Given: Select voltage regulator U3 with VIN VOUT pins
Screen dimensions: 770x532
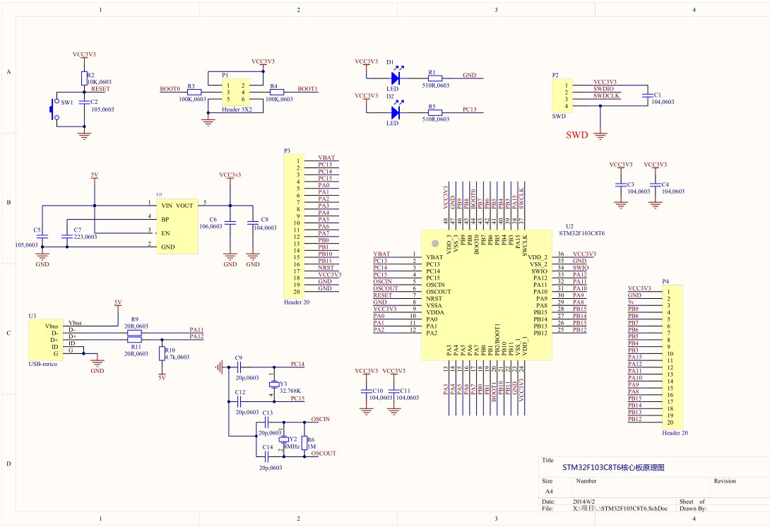Looking at the screenshot, I should (x=176, y=225).
